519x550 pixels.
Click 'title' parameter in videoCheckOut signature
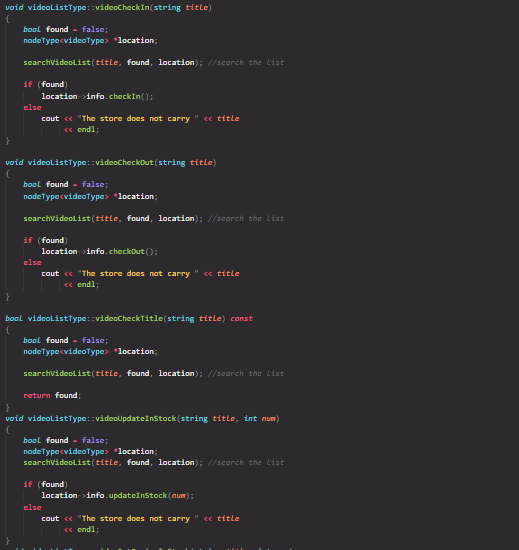[x=201, y=162]
